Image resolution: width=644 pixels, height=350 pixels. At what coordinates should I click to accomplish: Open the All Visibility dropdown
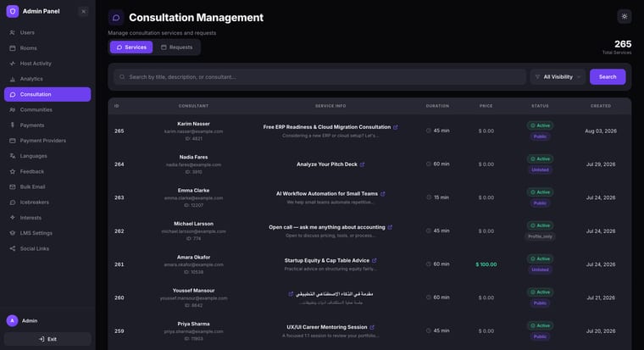[558, 77]
